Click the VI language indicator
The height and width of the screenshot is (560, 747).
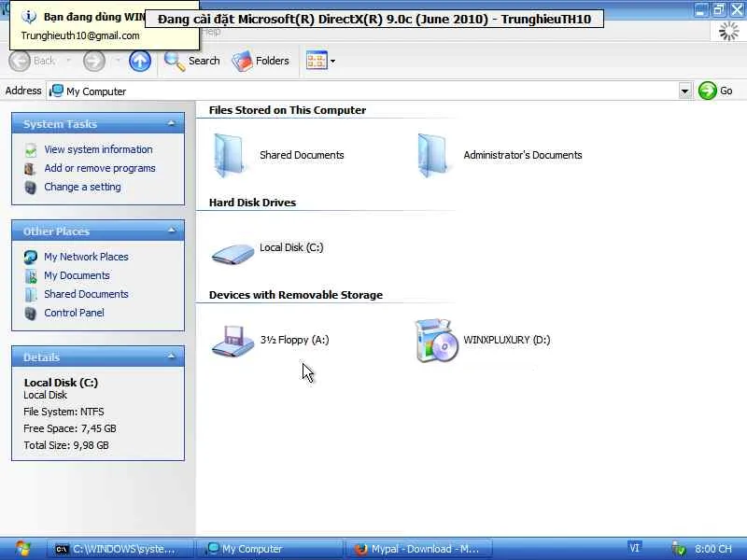coord(634,548)
